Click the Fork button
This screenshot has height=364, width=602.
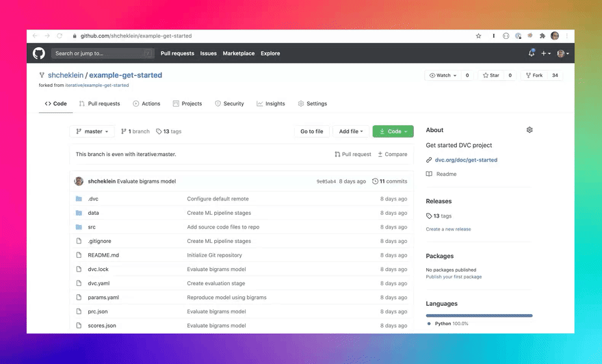(x=534, y=75)
